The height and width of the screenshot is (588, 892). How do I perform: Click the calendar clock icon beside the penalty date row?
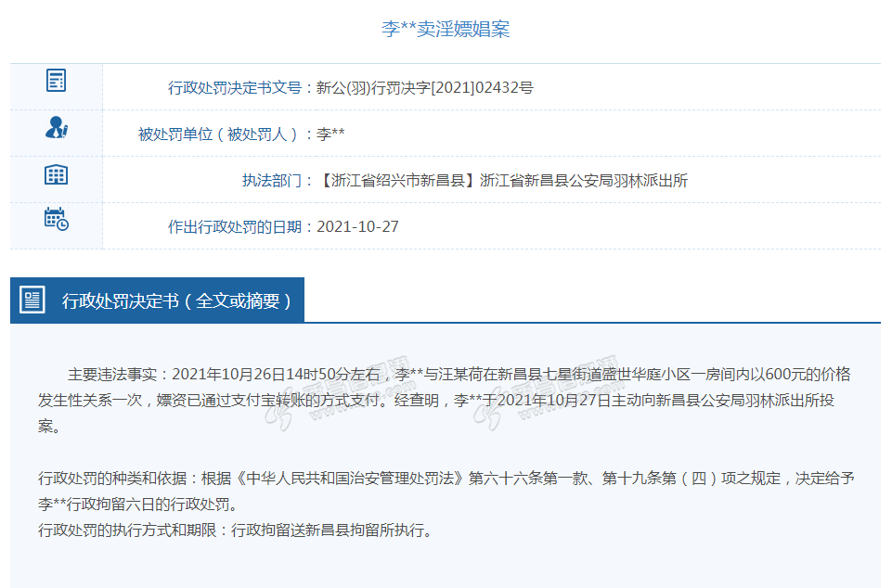(x=56, y=220)
